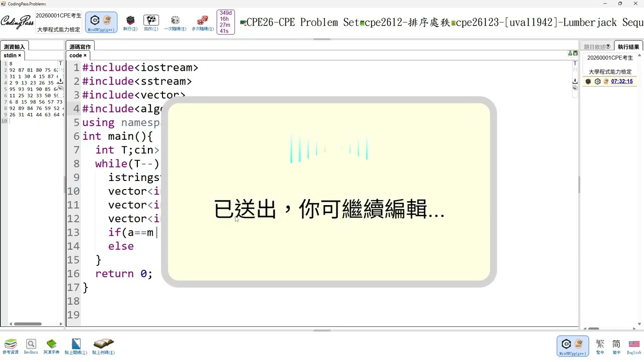Open the cpe26123 Lumberjack Sequencing breadcrumb
The image size is (644, 362).
pyautogui.click(x=549, y=23)
